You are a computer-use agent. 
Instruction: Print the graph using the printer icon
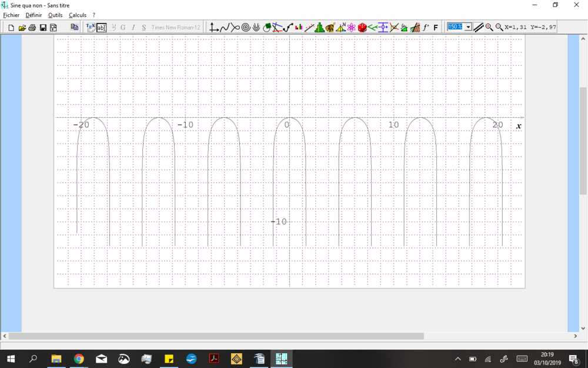(x=32, y=28)
